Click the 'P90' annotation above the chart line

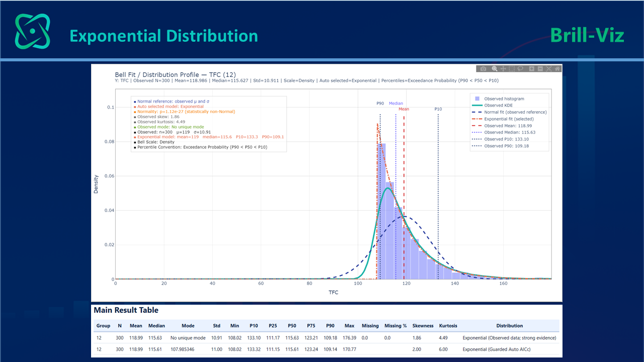pos(380,103)
